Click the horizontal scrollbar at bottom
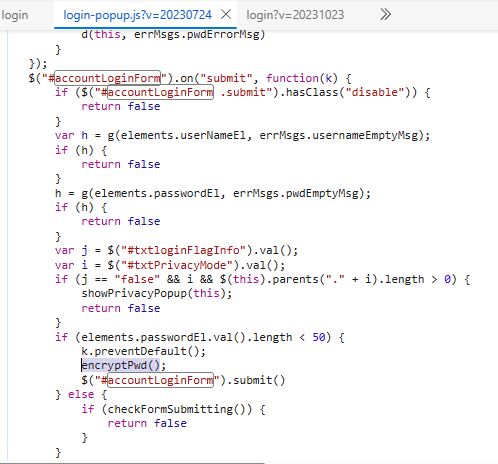Viewport: 498px width, 464px height. 132,463
